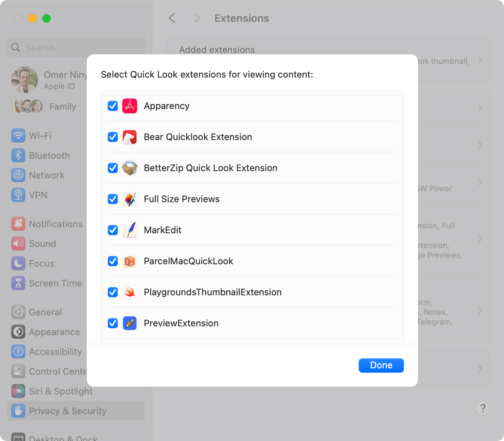Click the Family avatars icon
The height and width of the screenshot is (441, 504).
27,106
